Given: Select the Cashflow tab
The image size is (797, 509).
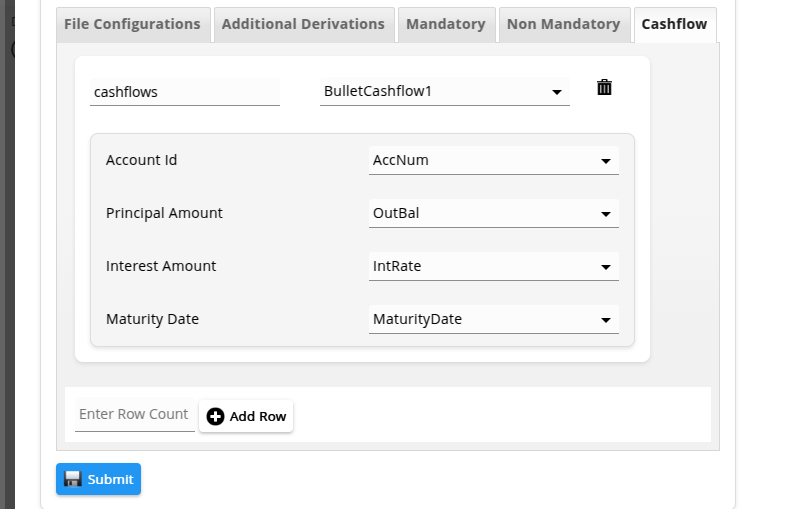Looking at the screenshot, I should pyautogui.click(x=675, y=24).
